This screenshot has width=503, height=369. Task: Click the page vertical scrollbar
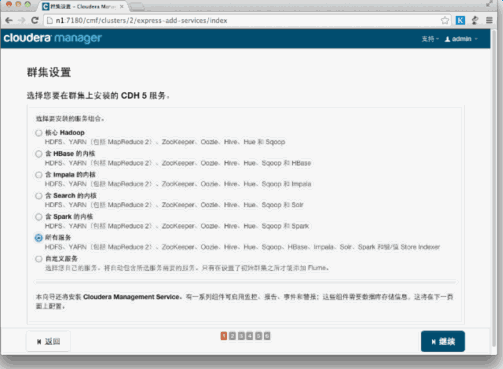coord(494,187)
